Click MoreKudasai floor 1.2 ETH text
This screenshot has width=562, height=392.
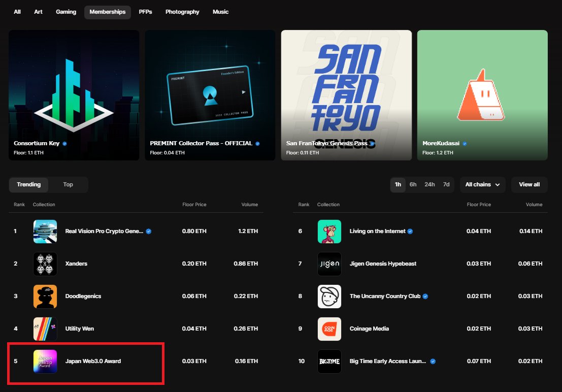pos(438,153)
